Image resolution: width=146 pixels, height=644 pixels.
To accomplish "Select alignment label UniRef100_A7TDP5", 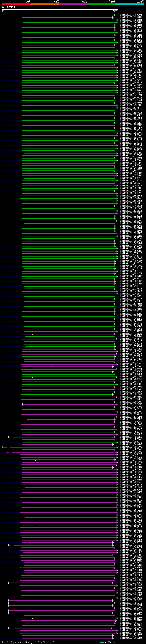I will (x=131, y=419).
